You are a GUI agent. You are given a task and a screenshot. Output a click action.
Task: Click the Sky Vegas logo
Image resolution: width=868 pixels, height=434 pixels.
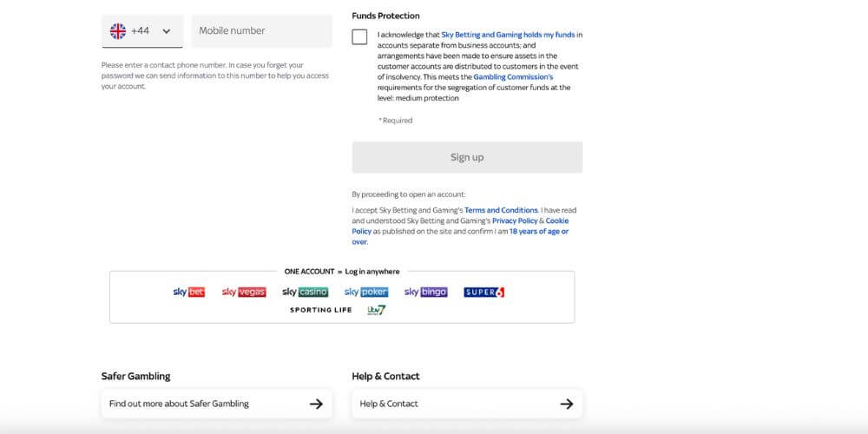(x=244, y=293)
